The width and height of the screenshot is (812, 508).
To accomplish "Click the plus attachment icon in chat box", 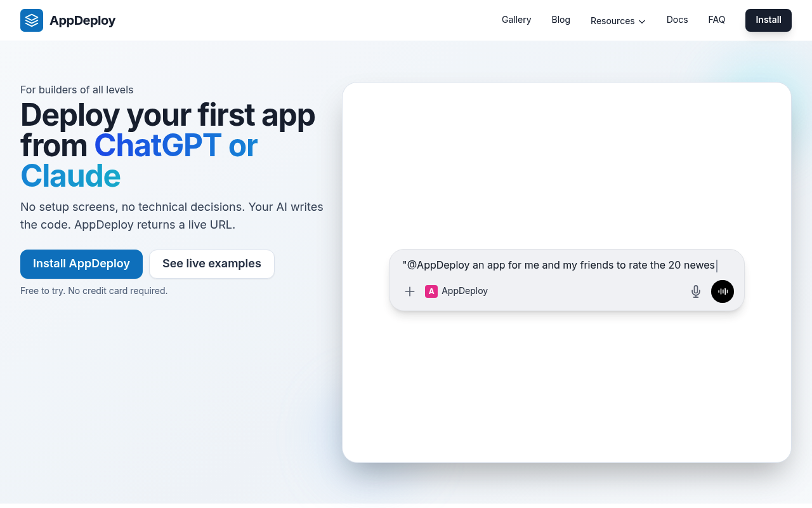I will [x=410, y=291].
